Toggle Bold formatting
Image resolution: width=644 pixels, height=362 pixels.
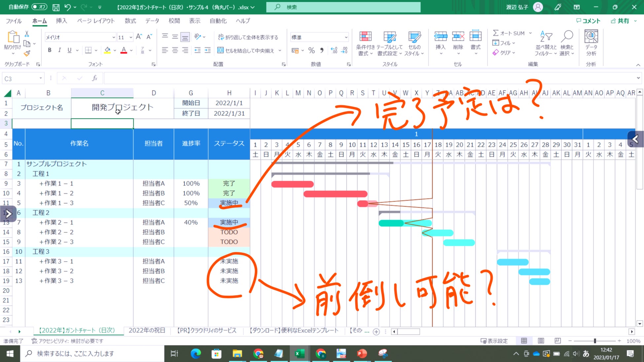50,50
